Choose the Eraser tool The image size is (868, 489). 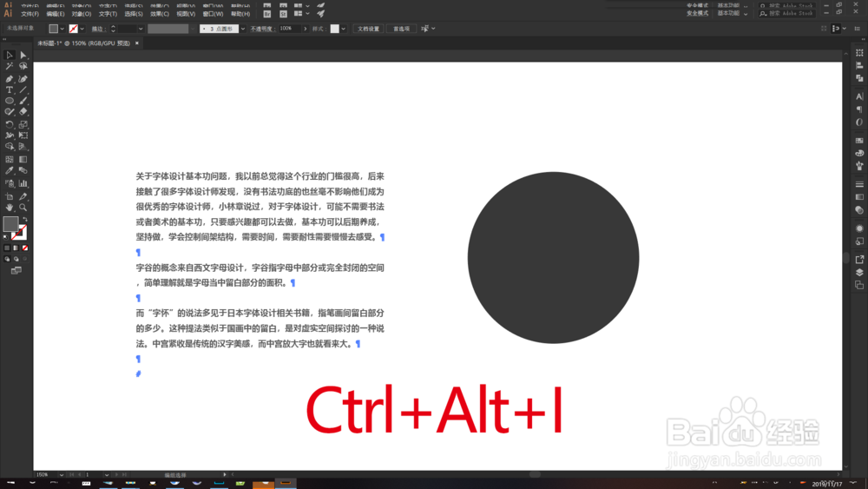23,112
